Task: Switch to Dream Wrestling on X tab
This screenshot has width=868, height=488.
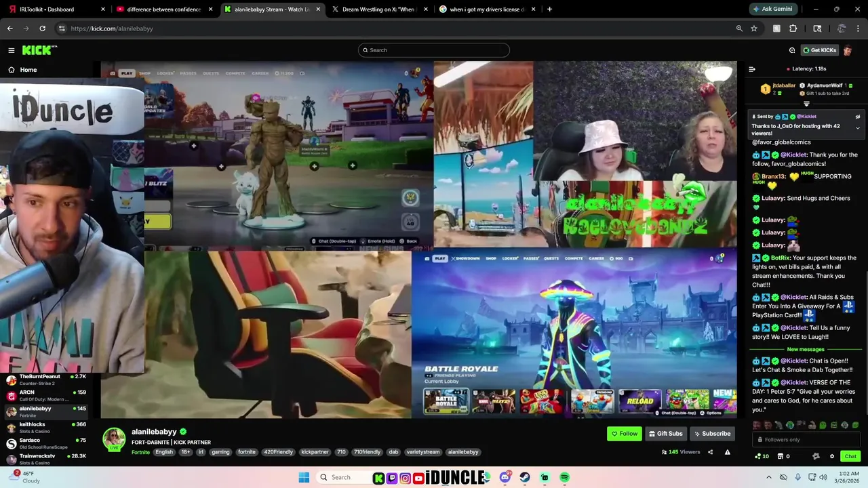Action: [x=378, y=9]
